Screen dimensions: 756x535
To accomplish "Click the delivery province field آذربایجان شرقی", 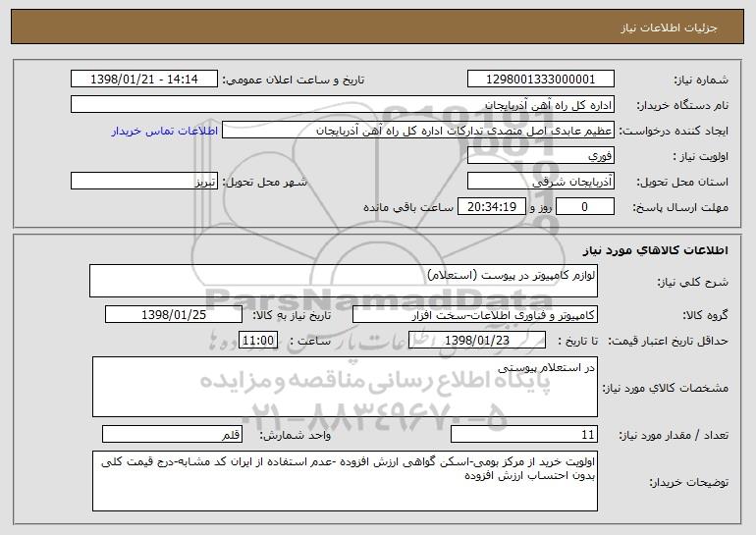I will 540,182.
